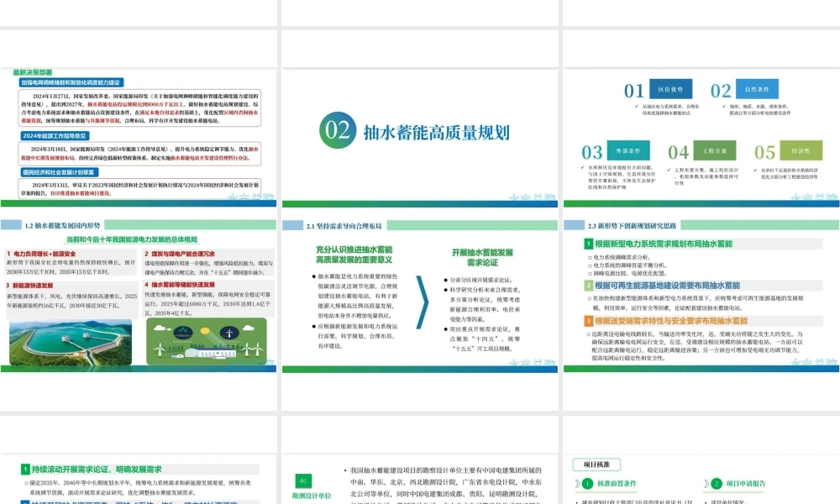Click the subtitle 当前和今后十年我国能源电力发展的总体格局
The height and width of the screenshot is (504, 840).
pyautogui.click(x=132, y=239)
